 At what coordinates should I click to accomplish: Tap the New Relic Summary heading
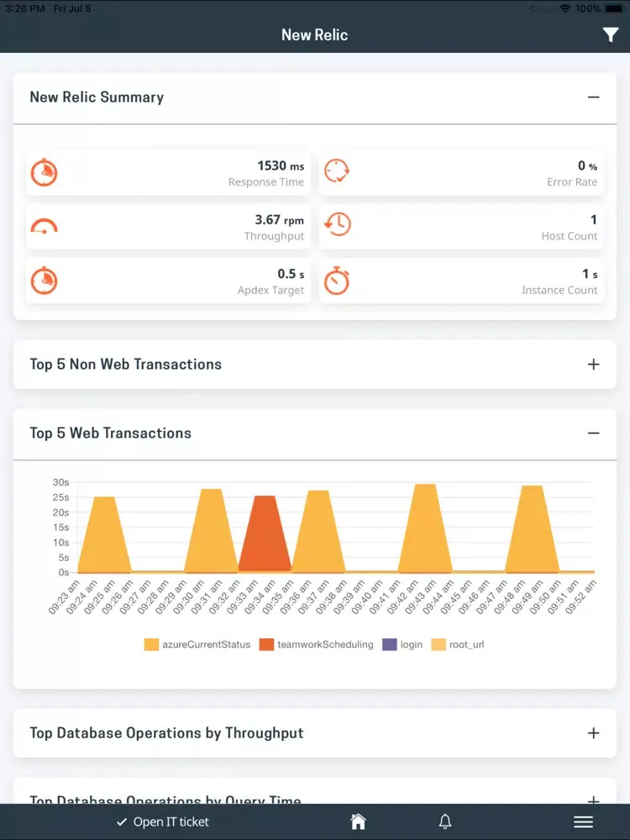[97, 97]
